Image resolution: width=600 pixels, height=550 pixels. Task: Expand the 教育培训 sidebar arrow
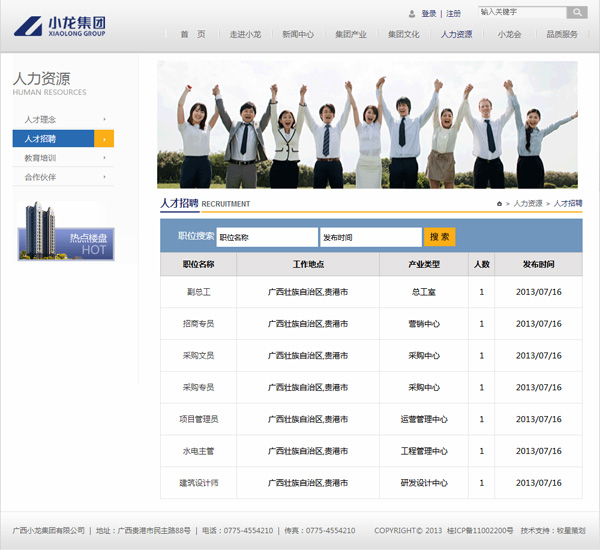[104, 158]
